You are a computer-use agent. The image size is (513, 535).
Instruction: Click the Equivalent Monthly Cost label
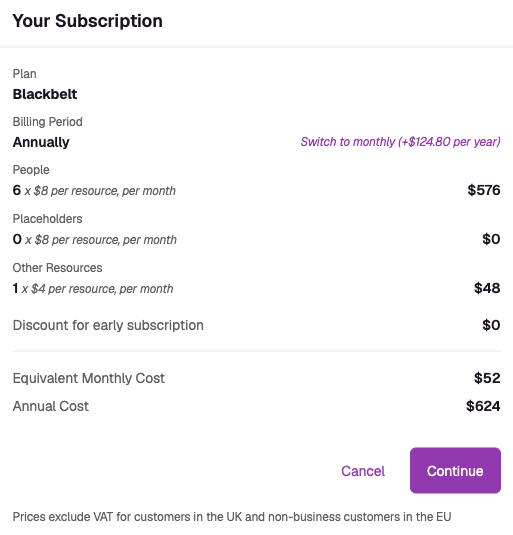pyautogui.click(x=89, y=378)
